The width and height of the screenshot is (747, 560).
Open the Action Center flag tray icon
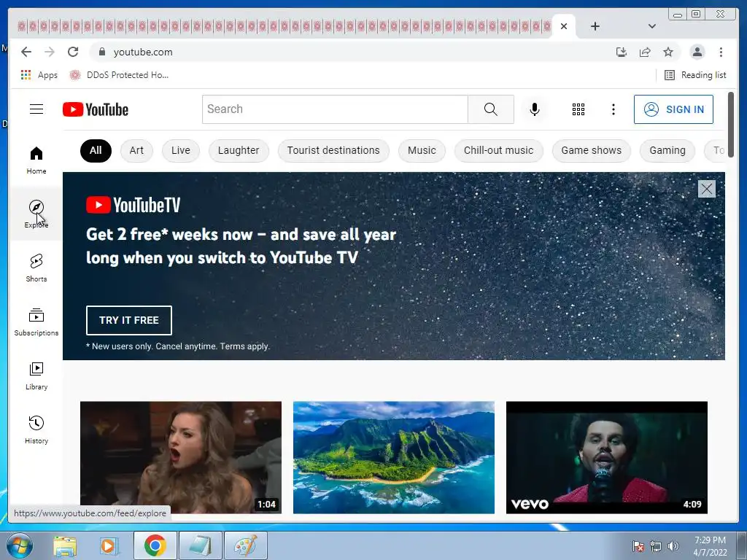click(x=638, y=546)
